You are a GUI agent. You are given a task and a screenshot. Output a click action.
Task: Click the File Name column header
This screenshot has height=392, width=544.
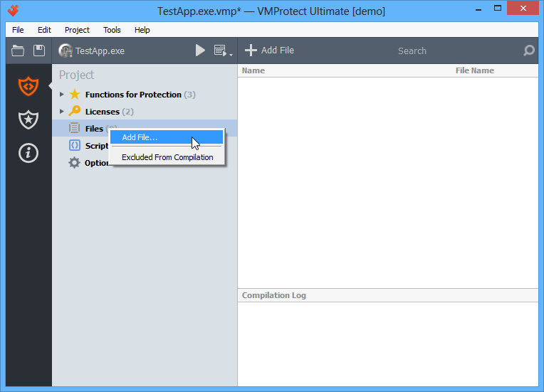click(x=475, y=70)
